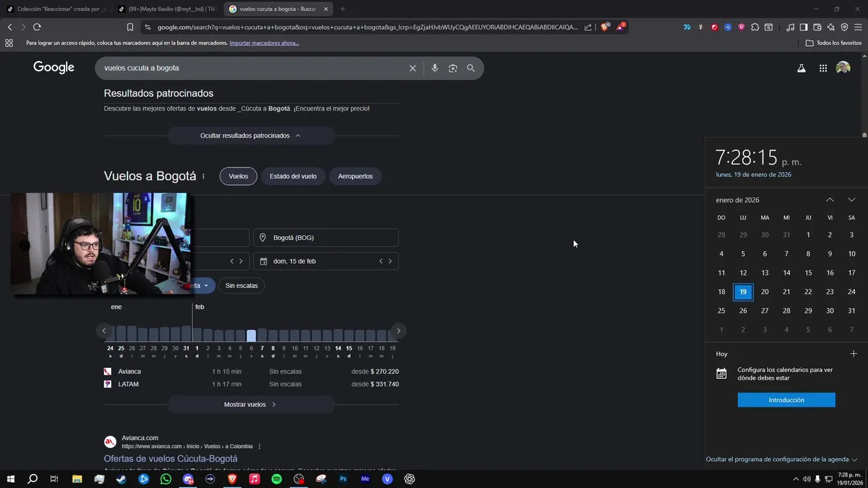
Task: Open the Google apps grid
Action: pyautogui.click(x=823, y=68)
